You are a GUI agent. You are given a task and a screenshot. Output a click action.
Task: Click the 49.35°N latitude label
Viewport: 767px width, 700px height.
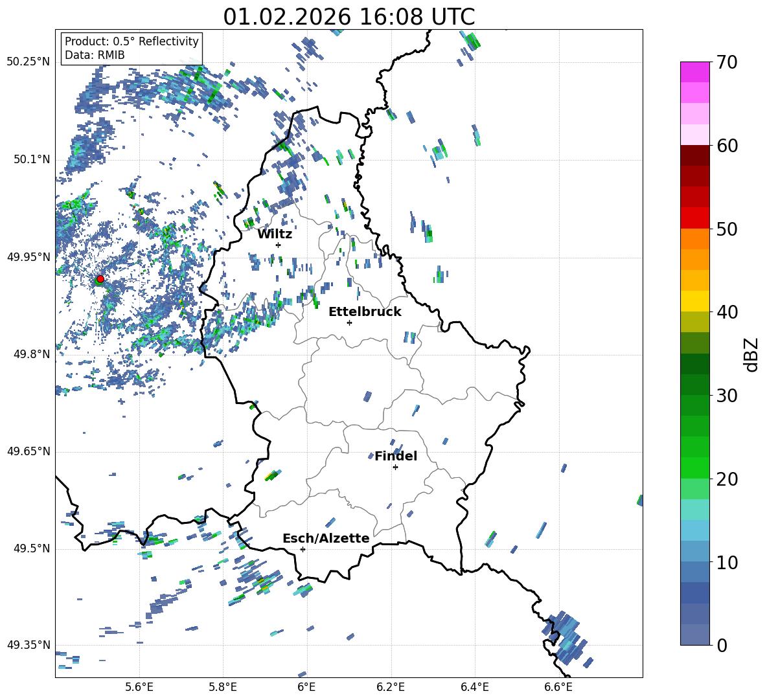[x=29, y=645]
